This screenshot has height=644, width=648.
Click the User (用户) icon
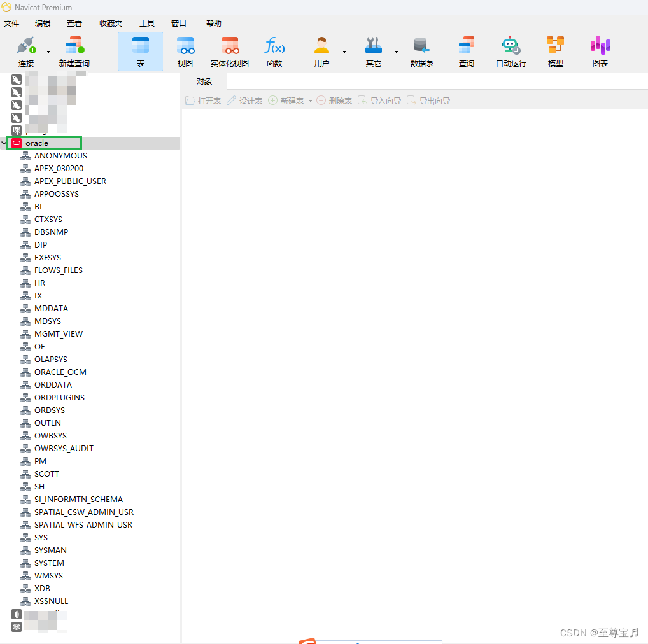click(321, 45)
